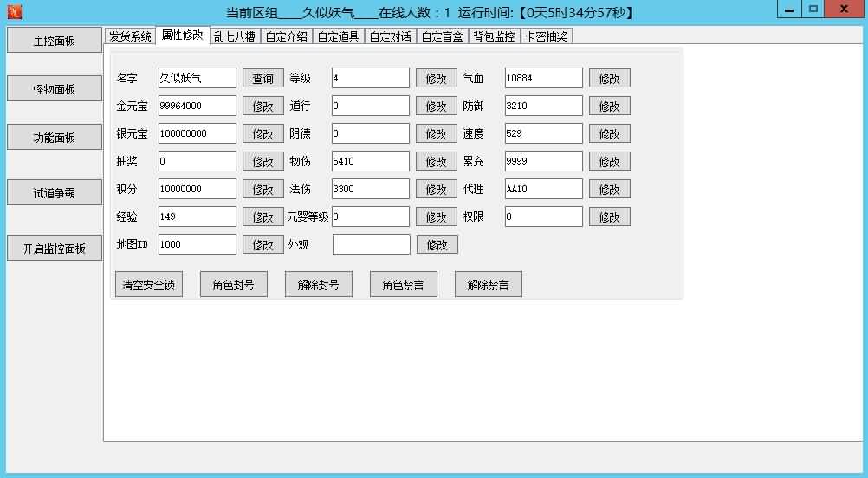Click the 清空安全锁 button
Image resolution: width=868 pixels, height=478 pixels.
pos(149,284)
